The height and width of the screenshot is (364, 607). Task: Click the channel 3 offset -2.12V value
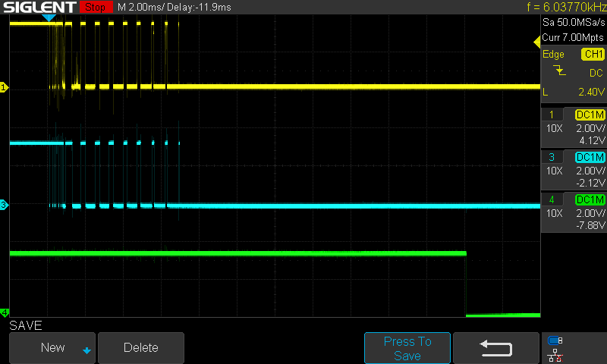coord(590,183)
